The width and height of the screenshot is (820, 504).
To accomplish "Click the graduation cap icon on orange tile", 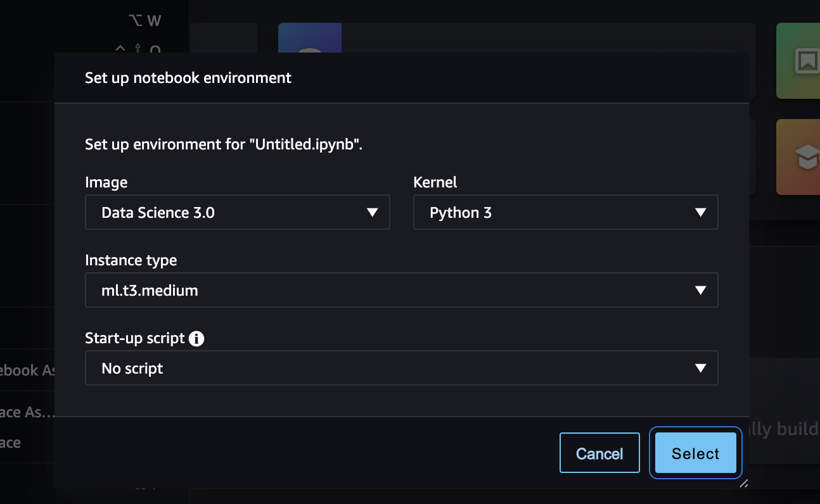I will click(807, 157).
